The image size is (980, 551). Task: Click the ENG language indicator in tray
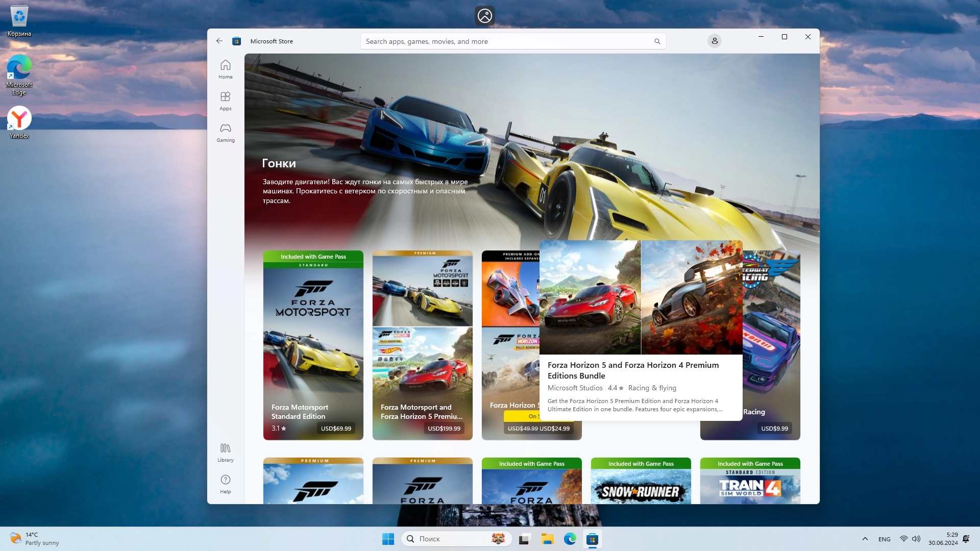tap(884, 539)
